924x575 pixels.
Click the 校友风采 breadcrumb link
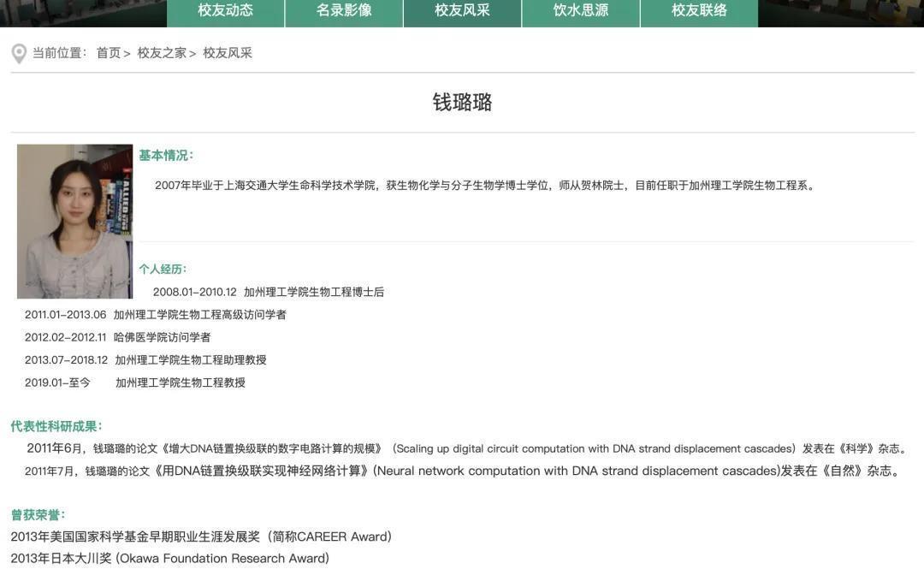pyautogui.click(x=228, y=53)
